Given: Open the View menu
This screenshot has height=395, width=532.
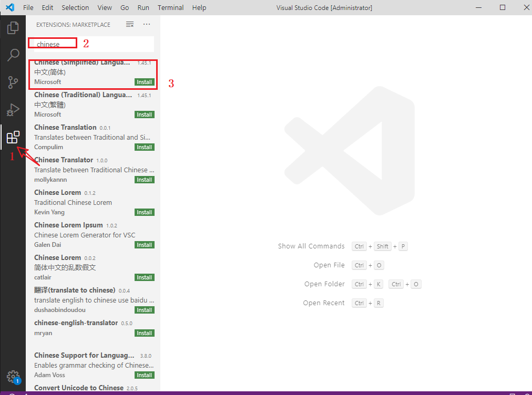Looking at the screenshot, I should [x=105, y=7].
